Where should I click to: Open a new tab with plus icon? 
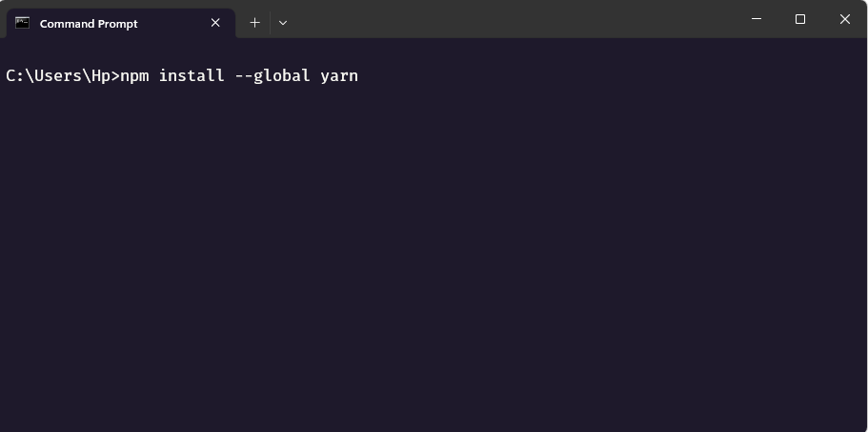click(254, 23)
